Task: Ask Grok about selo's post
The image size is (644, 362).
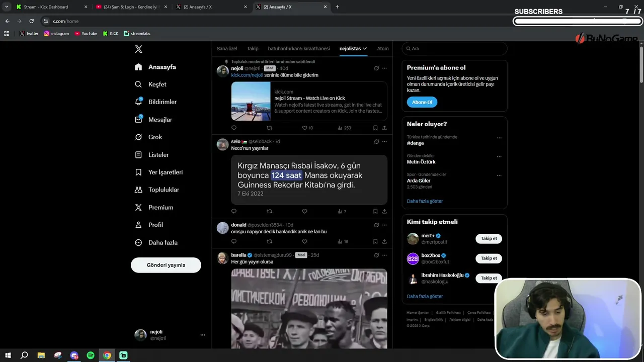Action: point(376,141)
